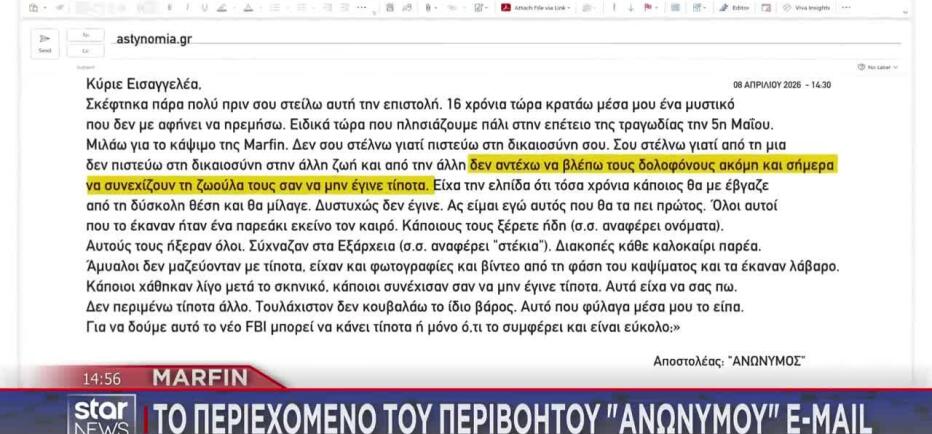Viewport: 932px width, 434px height.
Task: Open the Address Book icon
Action: pos(390,8)
